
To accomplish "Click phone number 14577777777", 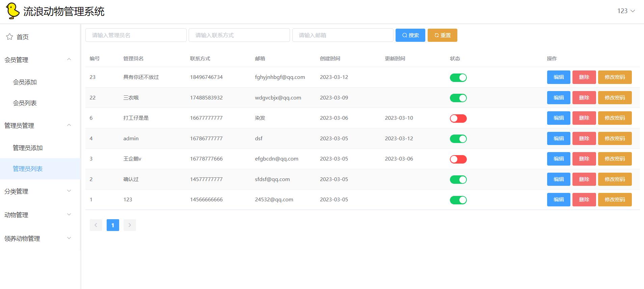I will [x=206, y=179].
